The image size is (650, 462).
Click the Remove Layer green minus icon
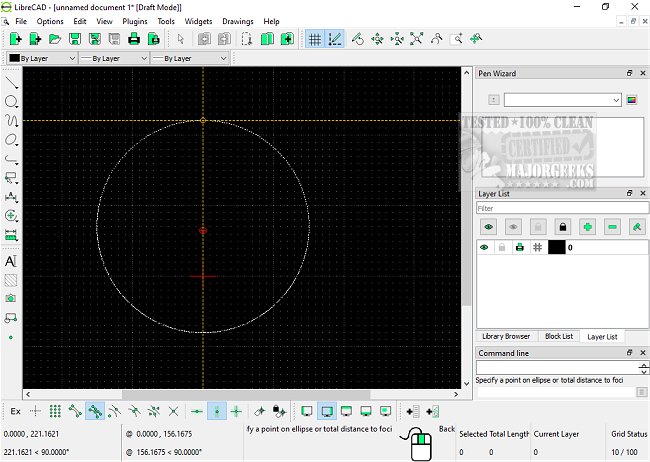pyautogui.click(x=612, y=228)
